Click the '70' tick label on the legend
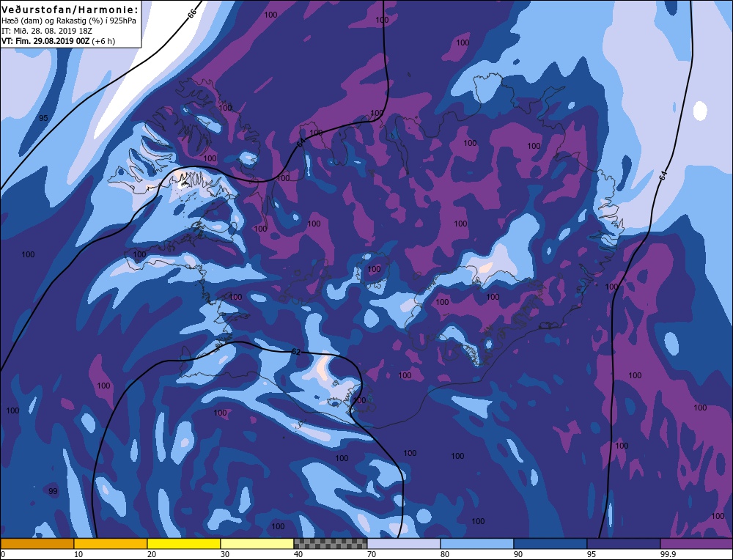Screen dimensions: 733x560 [x=372, y=554]
